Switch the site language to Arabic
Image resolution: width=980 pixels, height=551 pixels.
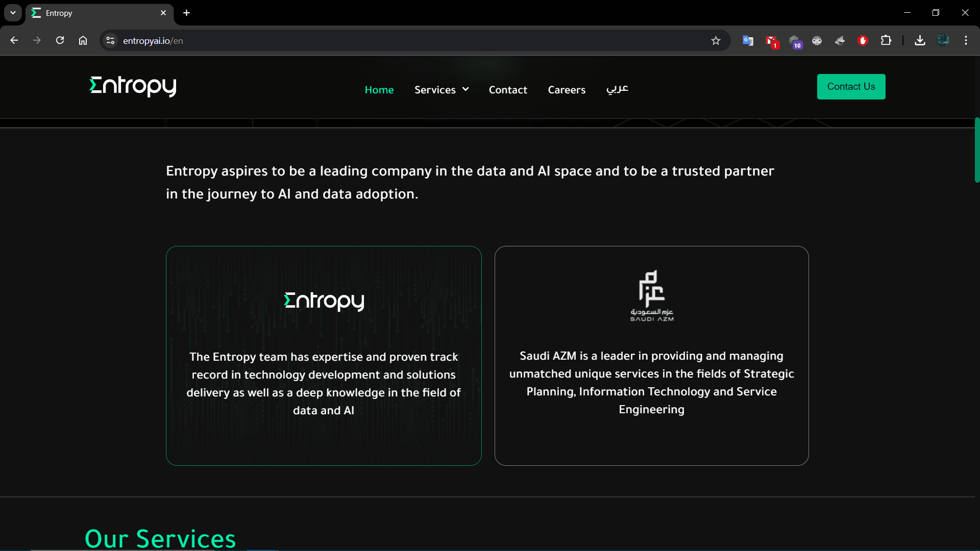pos(617,89)
